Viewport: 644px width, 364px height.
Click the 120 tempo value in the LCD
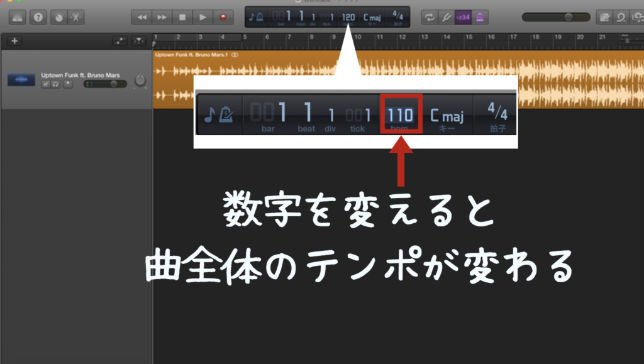coord(348,17)
